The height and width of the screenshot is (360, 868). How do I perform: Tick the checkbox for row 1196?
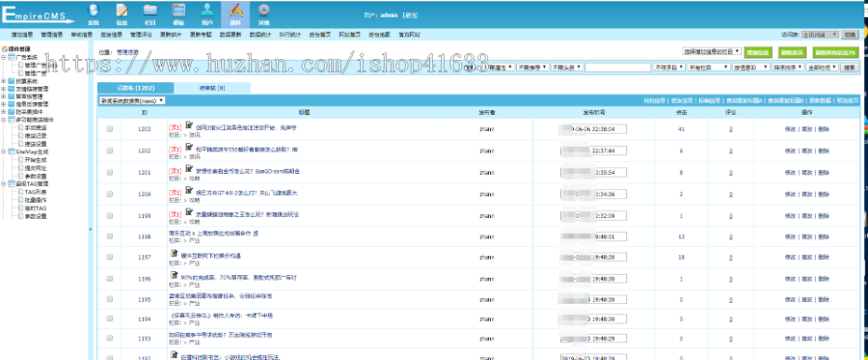tap(110, 279)
